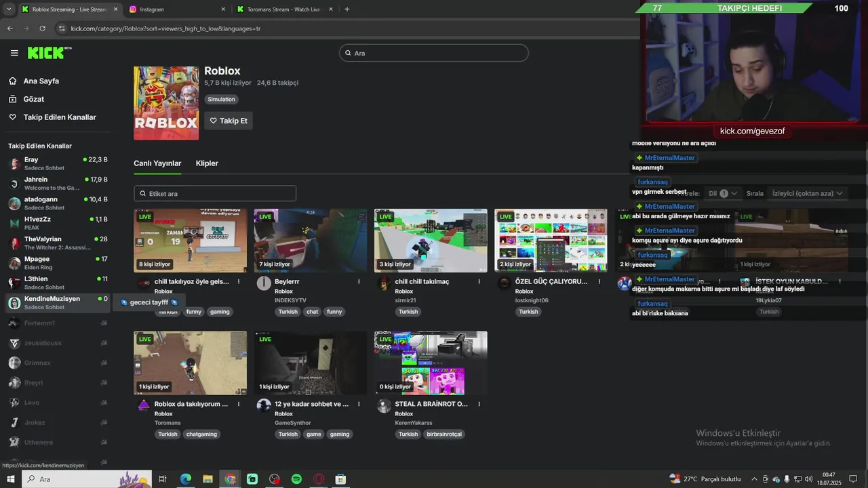
Task: Open the three-dot menu for the STEAL A BRAİNROT stream
Action: [x=479, y=404]
